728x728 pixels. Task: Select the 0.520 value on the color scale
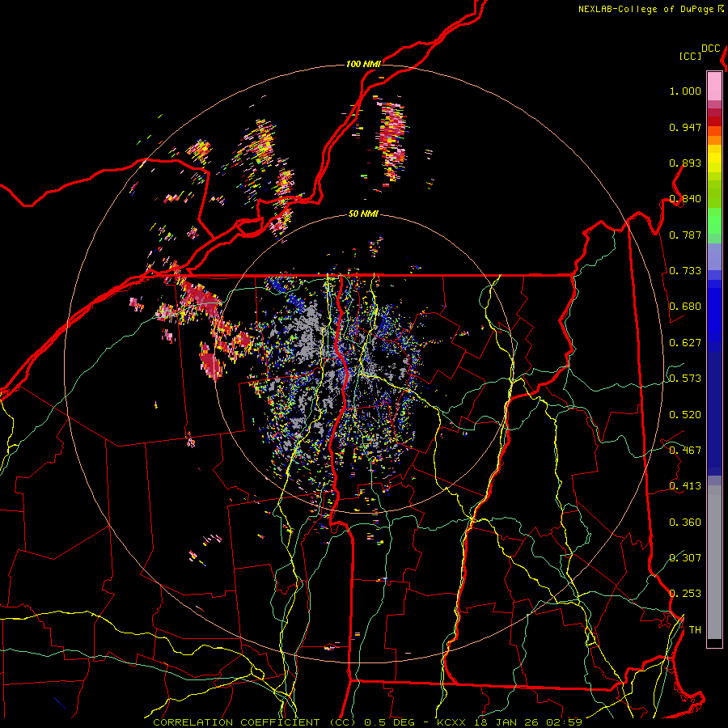tap(685, 415)
